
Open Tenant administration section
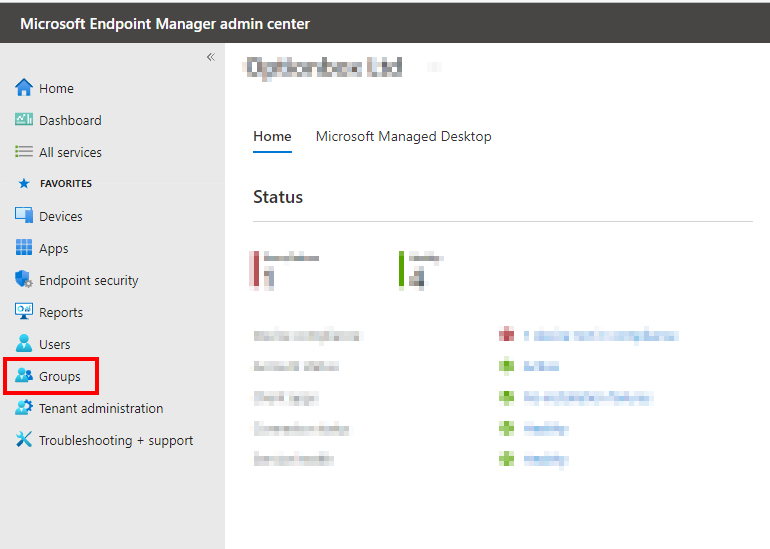coord(101,408)
